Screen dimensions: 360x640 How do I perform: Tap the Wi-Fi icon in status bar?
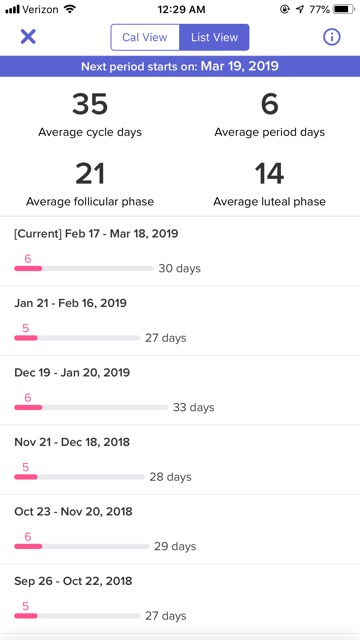pyautogui.click(x=70, y=9)
